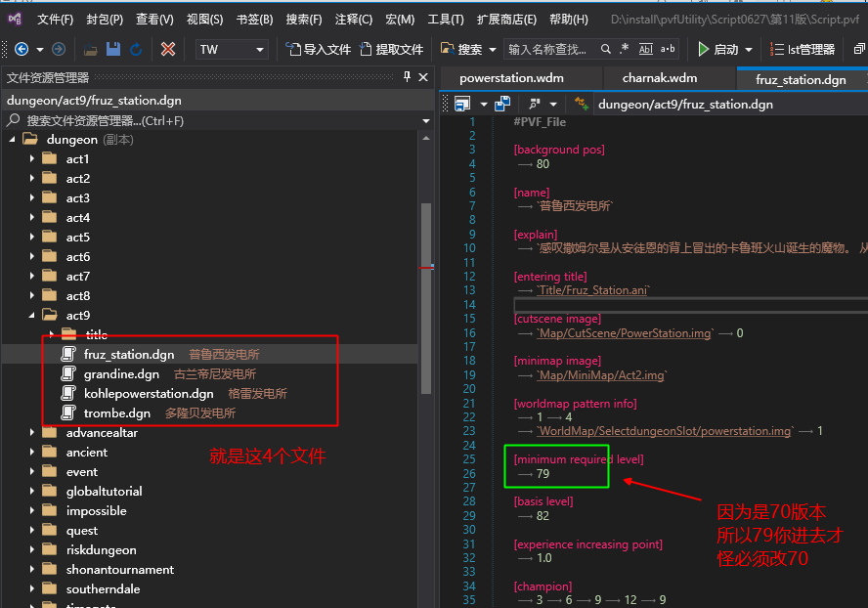Screen dimensions: 868x608
Task: Click the editor path field dungeon/act9/fruz_station.dgn
Action: [731, 104]
